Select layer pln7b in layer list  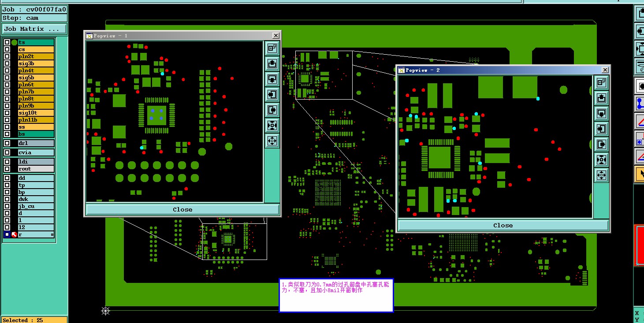[36, 92]
